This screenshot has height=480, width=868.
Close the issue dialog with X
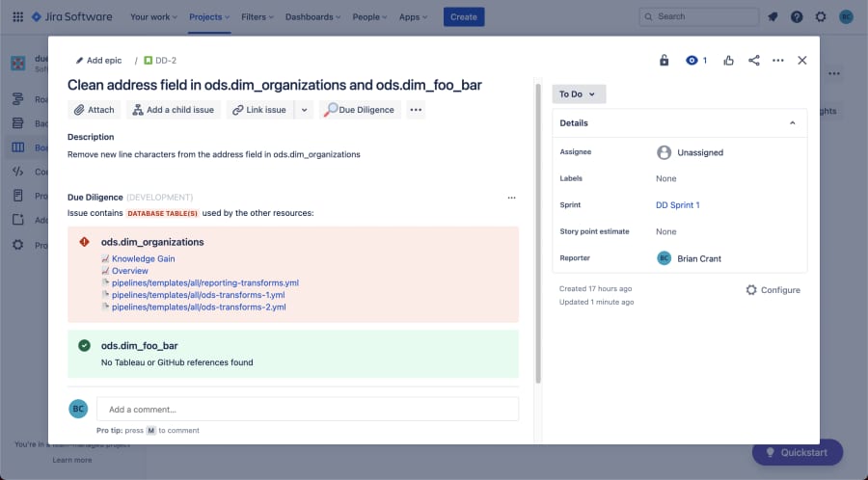[x=802, y=61]
